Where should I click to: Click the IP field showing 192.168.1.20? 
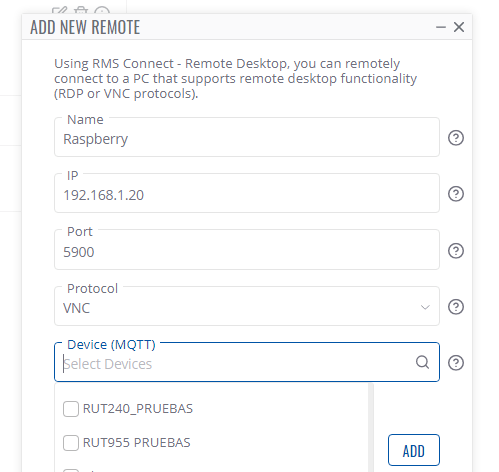pyautogui.click(x=247, y=193)
